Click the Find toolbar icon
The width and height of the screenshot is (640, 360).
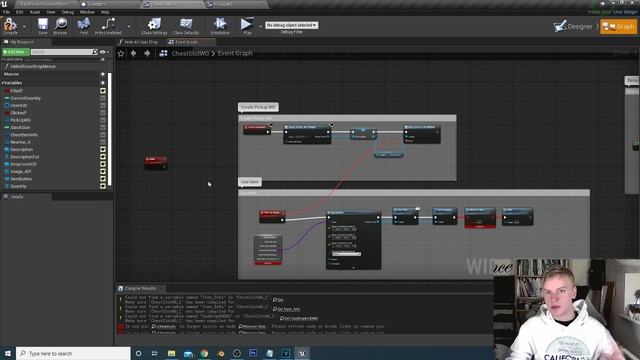84,25
